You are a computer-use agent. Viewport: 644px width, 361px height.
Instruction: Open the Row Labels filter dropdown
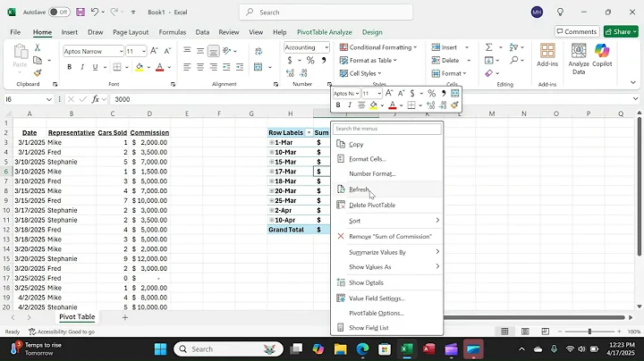[x=309, y=132]
